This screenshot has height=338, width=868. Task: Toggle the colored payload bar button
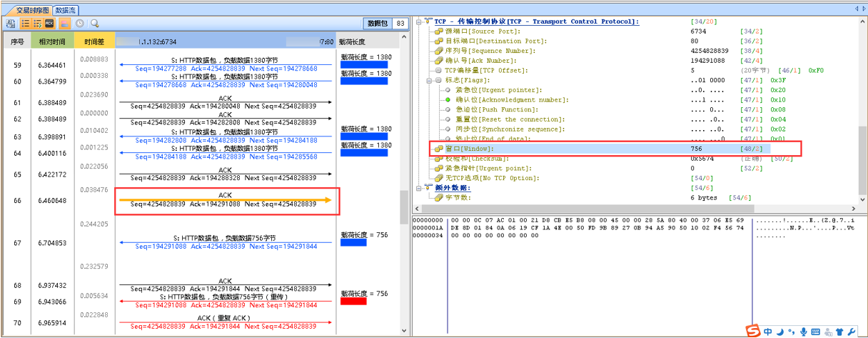point(64,24)
